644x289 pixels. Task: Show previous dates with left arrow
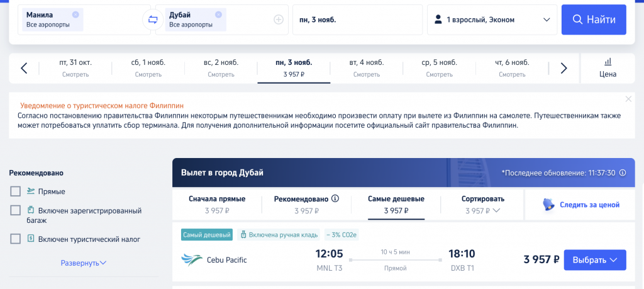(24, 68)
